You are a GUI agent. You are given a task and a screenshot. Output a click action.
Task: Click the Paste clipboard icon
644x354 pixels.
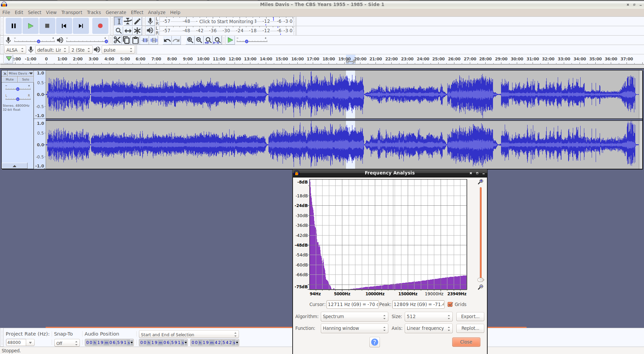click(x=136, y=40)
